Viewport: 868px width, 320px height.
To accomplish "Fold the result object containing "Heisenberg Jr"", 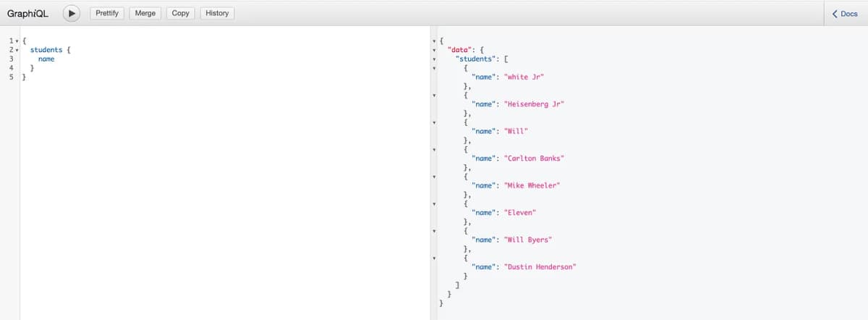I will coord(434,95).
